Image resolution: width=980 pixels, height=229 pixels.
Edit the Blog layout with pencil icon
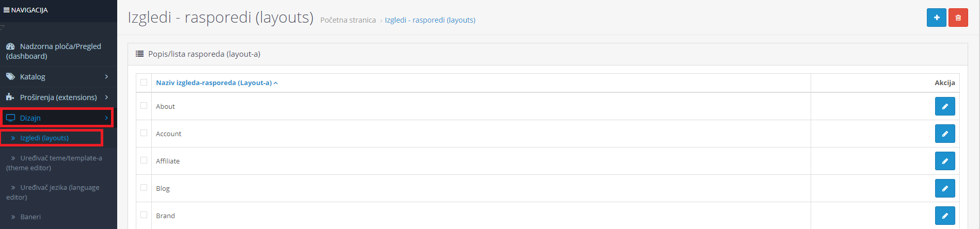pyautogui.click(x=945, y=188)
